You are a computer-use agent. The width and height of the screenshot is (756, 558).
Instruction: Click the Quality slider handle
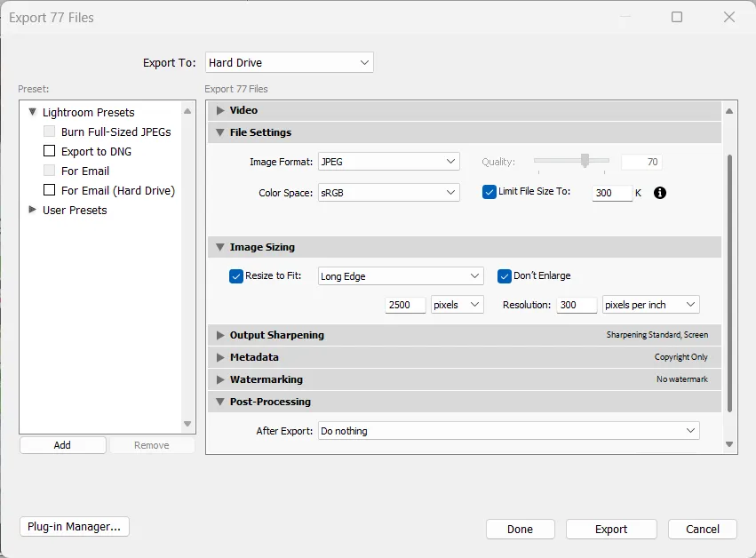585,161
